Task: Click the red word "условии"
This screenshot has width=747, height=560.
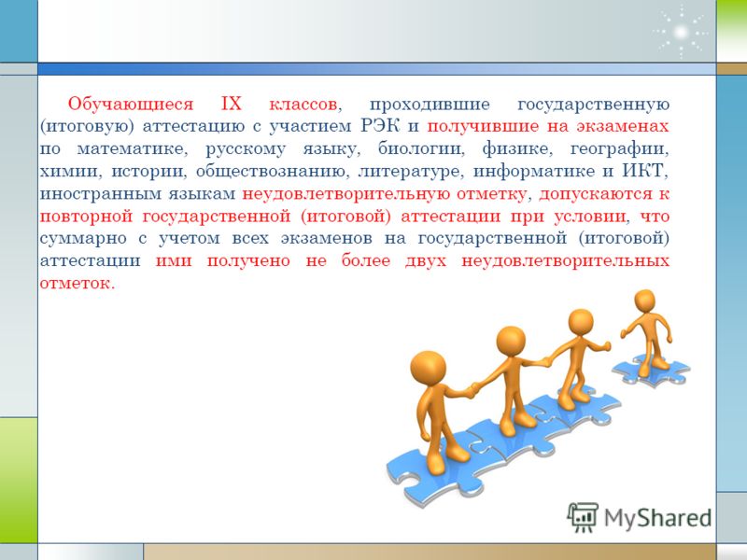Action: 589,217
